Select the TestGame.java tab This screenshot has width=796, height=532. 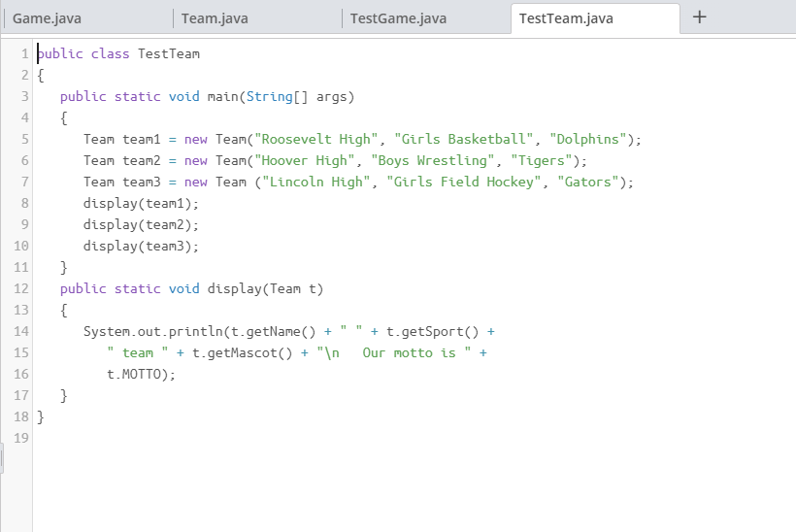(398, 18)
